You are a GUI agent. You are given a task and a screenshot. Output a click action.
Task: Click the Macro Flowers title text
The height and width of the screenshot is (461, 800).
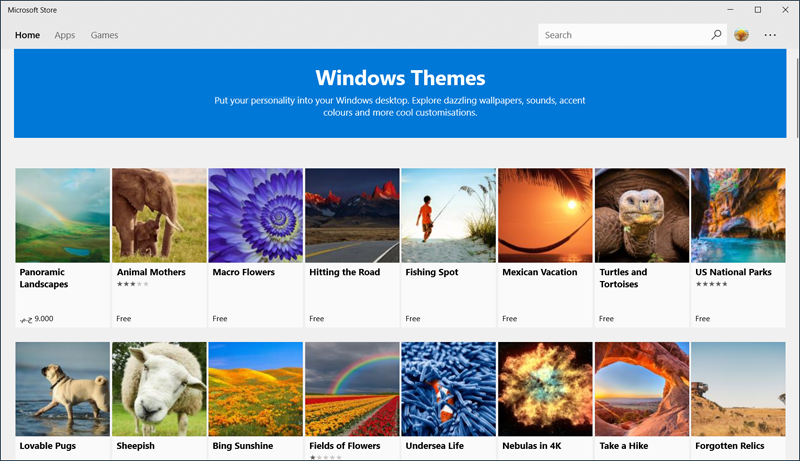(x=243, y=272)
